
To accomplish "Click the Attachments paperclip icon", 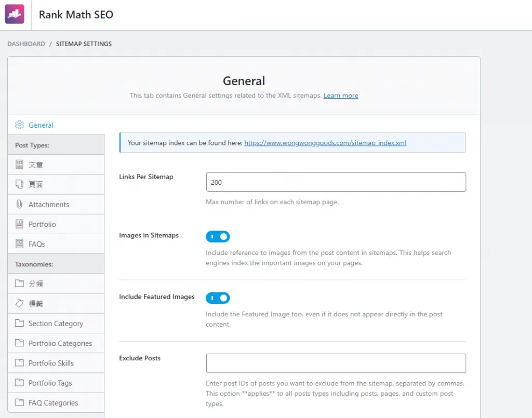I will 20,204.
